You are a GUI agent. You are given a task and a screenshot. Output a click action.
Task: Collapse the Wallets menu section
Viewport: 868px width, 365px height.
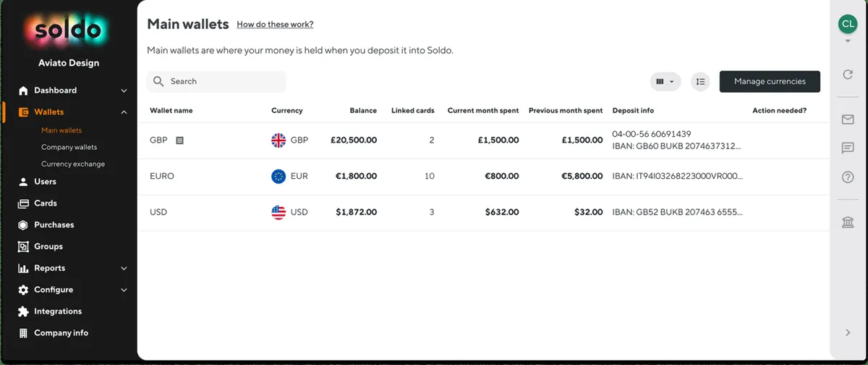point(124,112)
